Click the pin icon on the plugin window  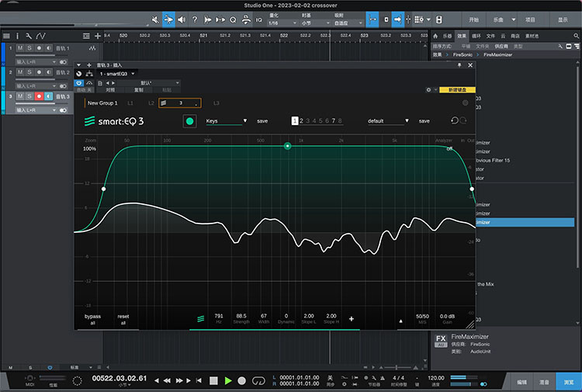pyautogui.click(x=459, y=65)
